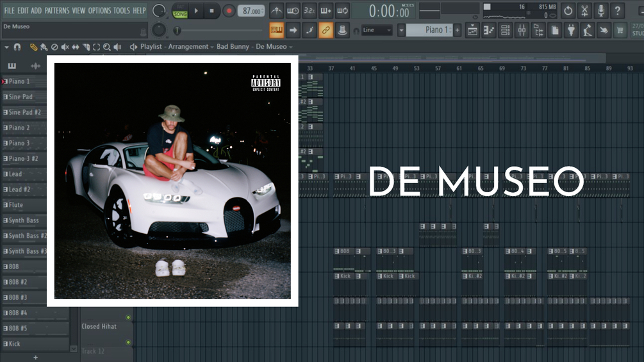Open the Piano roll view button
644x362 pixels.
click(489, 30)
